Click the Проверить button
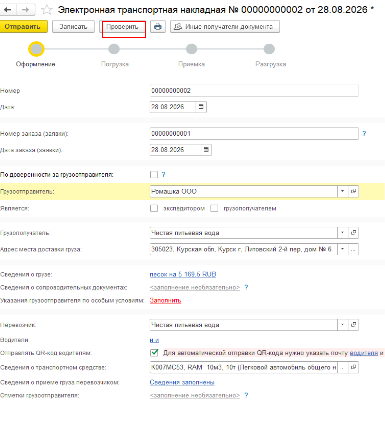 point(123,27)
